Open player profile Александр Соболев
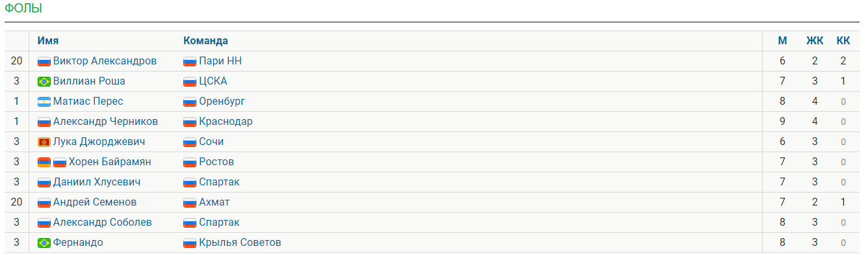 tap(103, 222)
